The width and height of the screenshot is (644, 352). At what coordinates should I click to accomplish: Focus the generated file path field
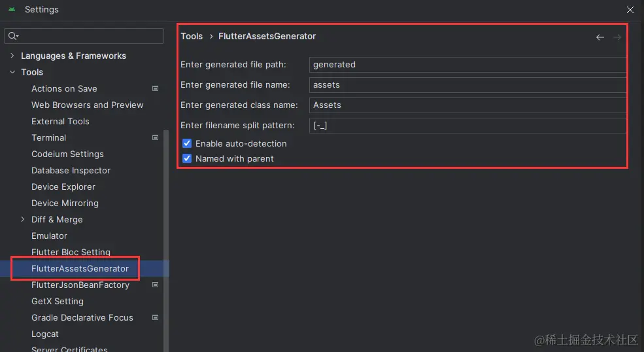468,65
